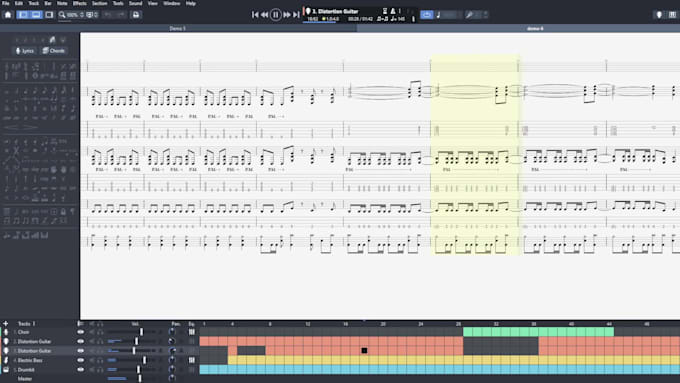Open the Effects menu
Screen dimensions: 680x383
click(79, 3)
